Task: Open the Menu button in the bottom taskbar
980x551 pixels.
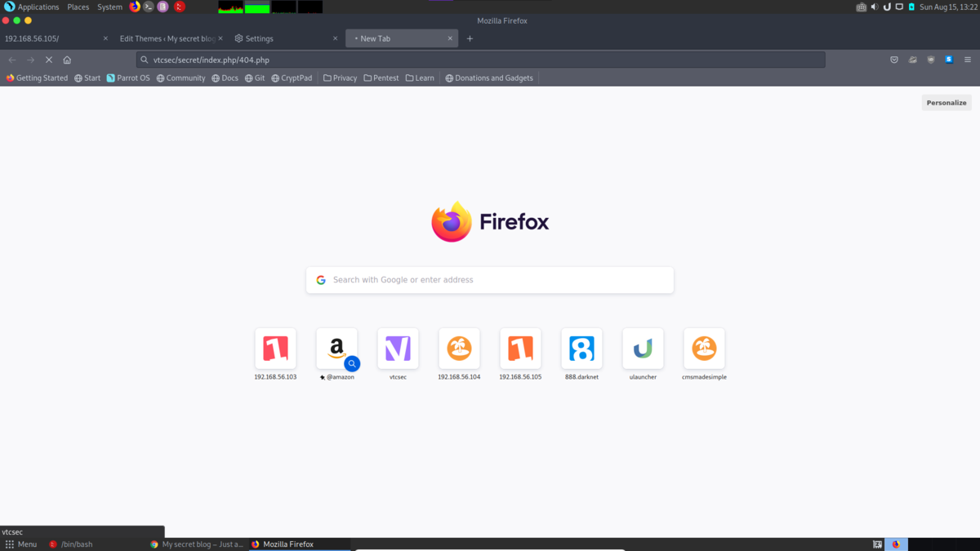Action: click(21, 544)
